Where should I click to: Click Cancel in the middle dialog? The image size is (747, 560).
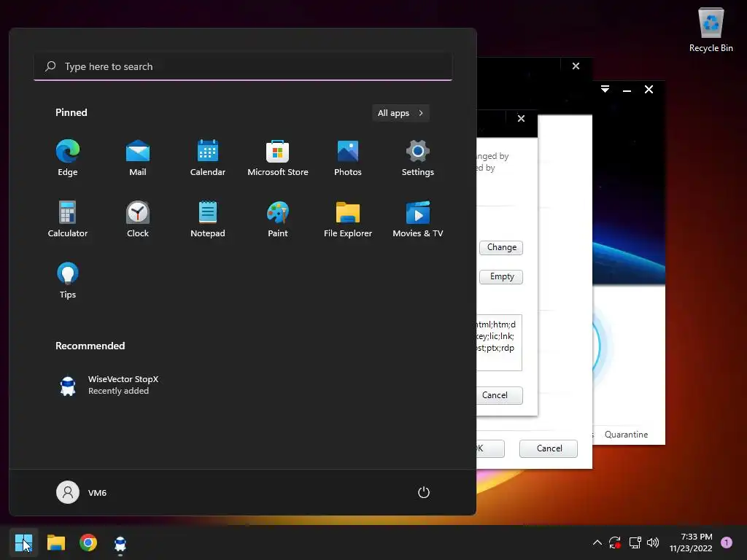(549, 448)
